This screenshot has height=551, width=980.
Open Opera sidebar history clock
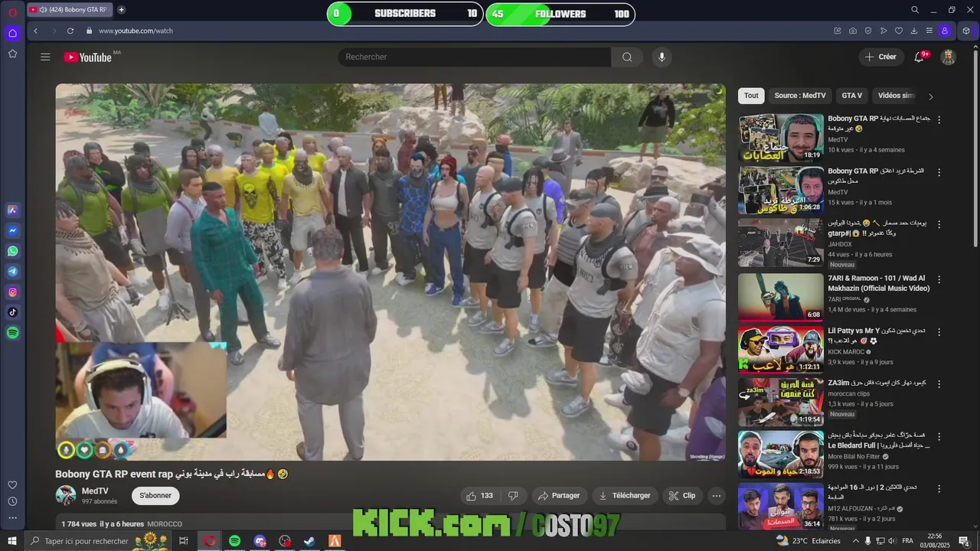point(12,501)
